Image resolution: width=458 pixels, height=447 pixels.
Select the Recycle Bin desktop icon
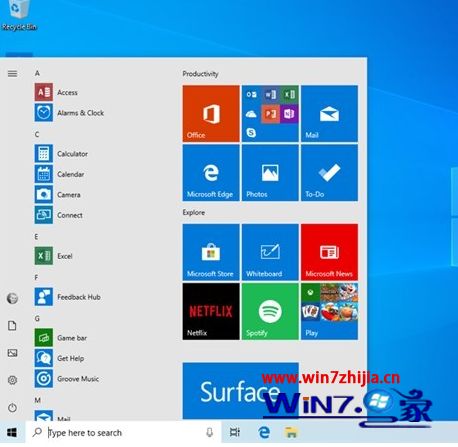coord(19,16)
